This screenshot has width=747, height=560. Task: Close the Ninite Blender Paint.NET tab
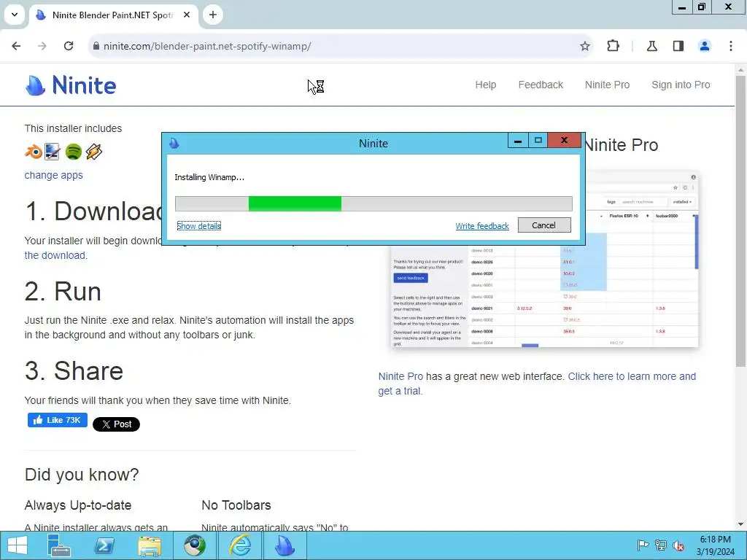187,15
